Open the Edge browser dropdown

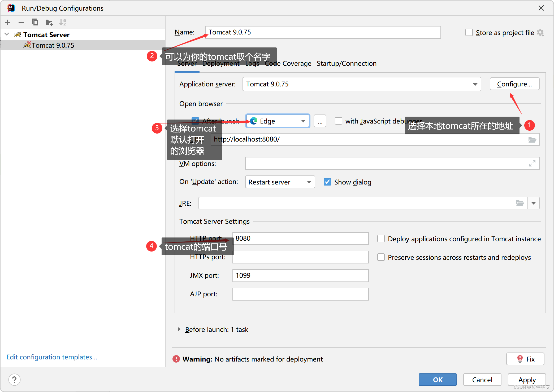[278, 121]
